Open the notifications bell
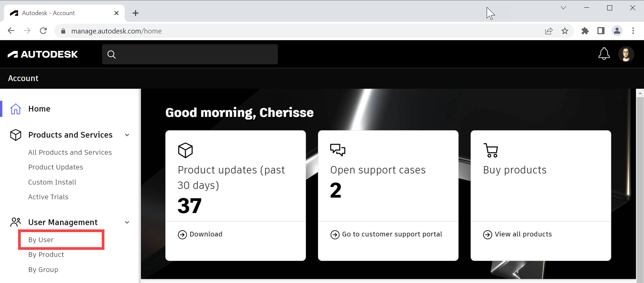The width and height of the screenshot is (644, 283). (x=604, y=54)
